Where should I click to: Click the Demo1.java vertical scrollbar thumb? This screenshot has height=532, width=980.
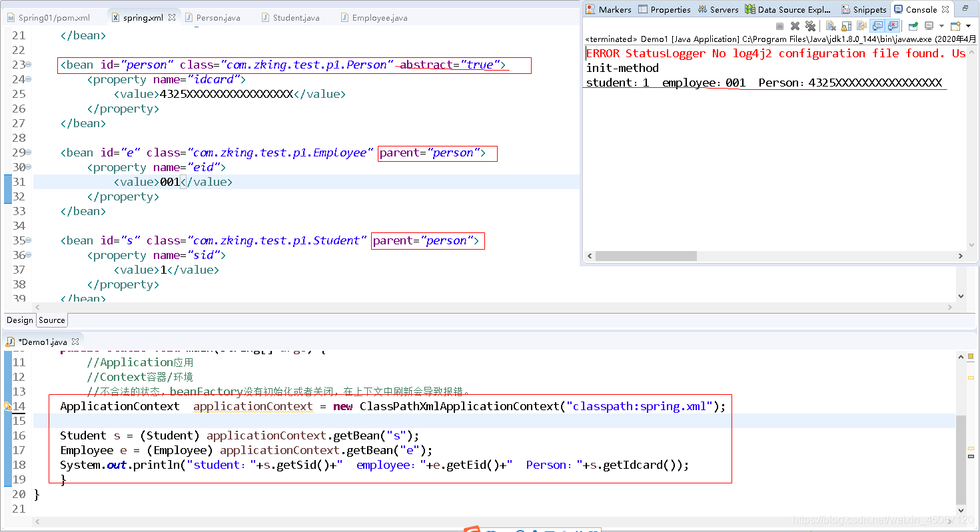point(961,459)
